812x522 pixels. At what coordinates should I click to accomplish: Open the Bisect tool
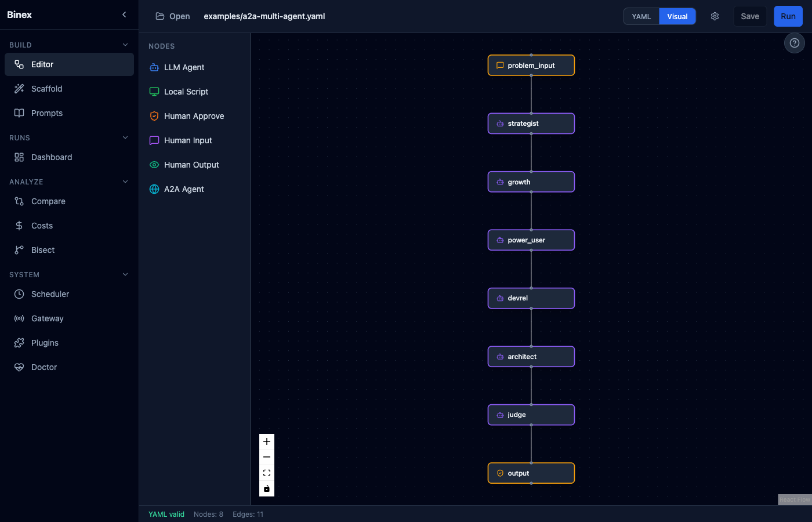43,250
